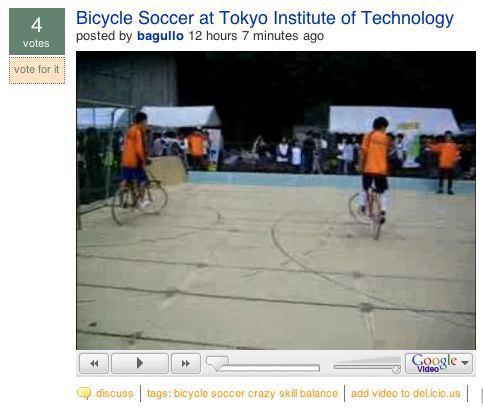Click the volume slider knob

pyautogui.click(x=396, y=369)
